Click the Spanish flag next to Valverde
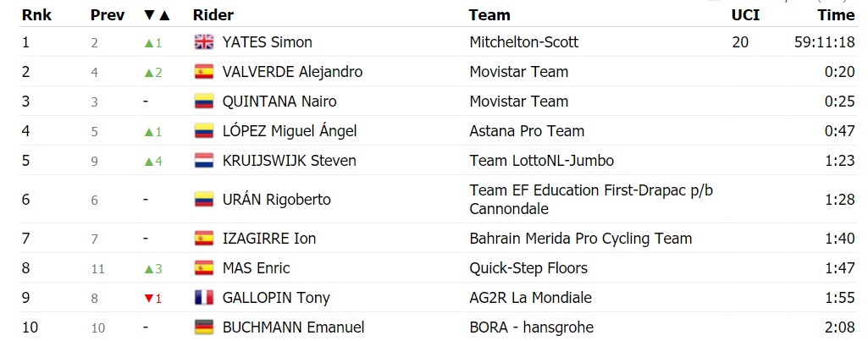 click(203, 72)
